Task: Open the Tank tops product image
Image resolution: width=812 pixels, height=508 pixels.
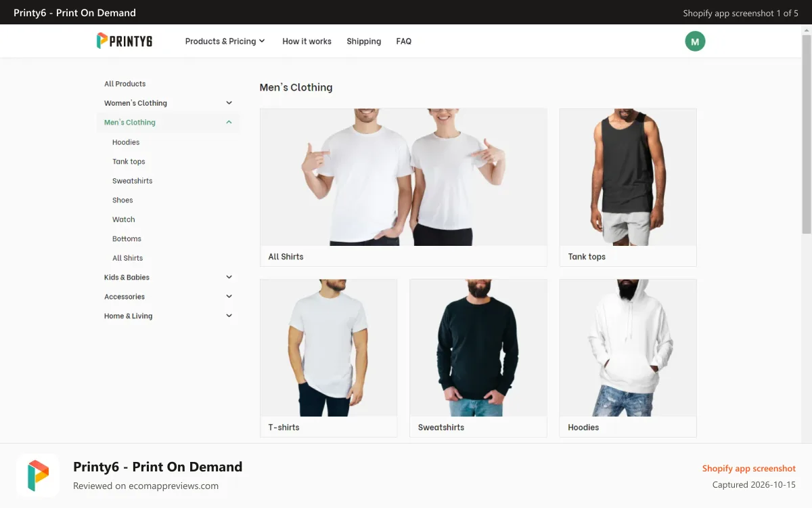Action: coord(628,177)
